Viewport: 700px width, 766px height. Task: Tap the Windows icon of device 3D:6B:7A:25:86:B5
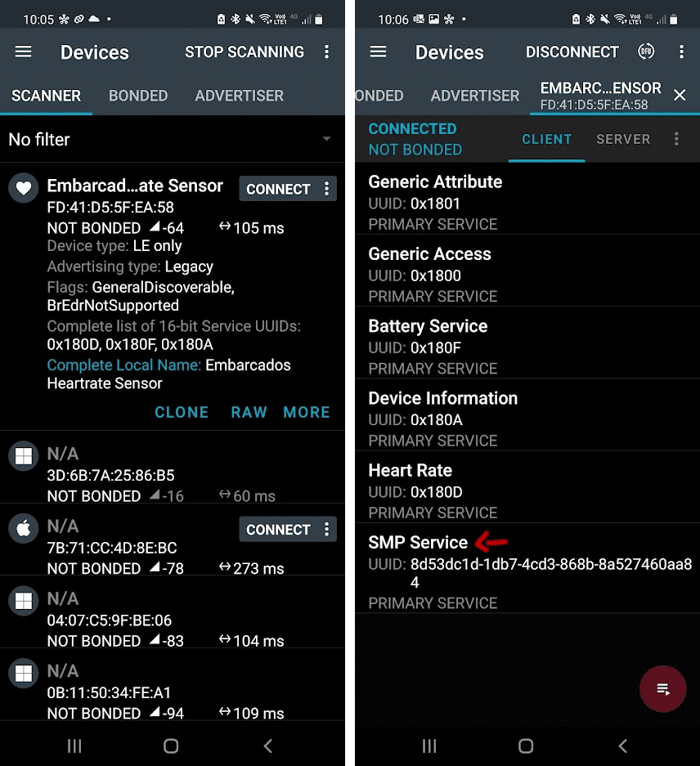click(23, 456)
